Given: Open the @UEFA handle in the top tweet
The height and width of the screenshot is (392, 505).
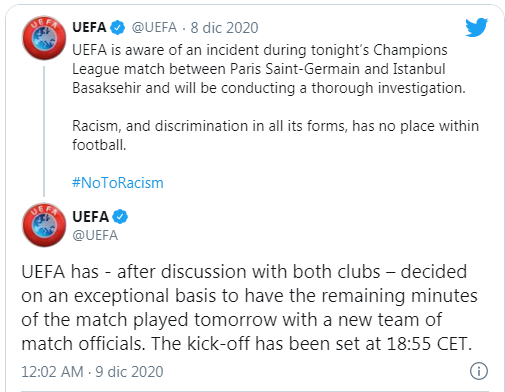Looking at the screenshot, I should click(154, 27).
